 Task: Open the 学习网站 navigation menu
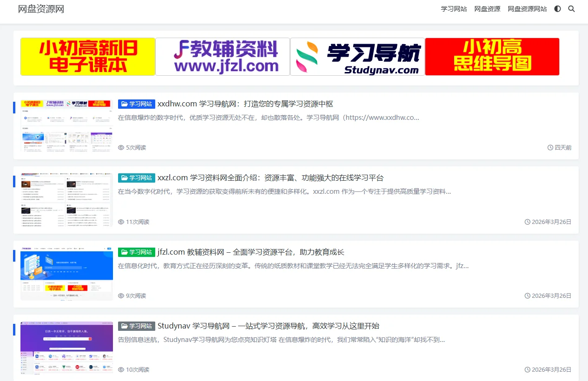(454, 9)
